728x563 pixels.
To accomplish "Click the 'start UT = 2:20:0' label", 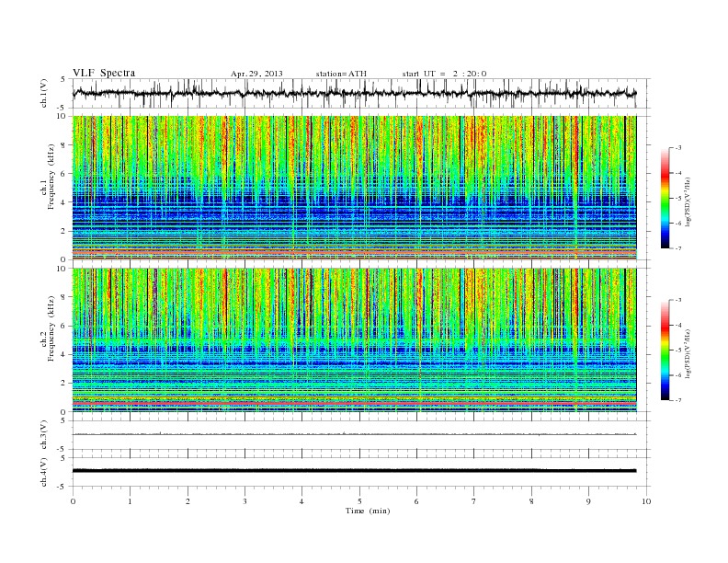I will (x=444, y=74).
